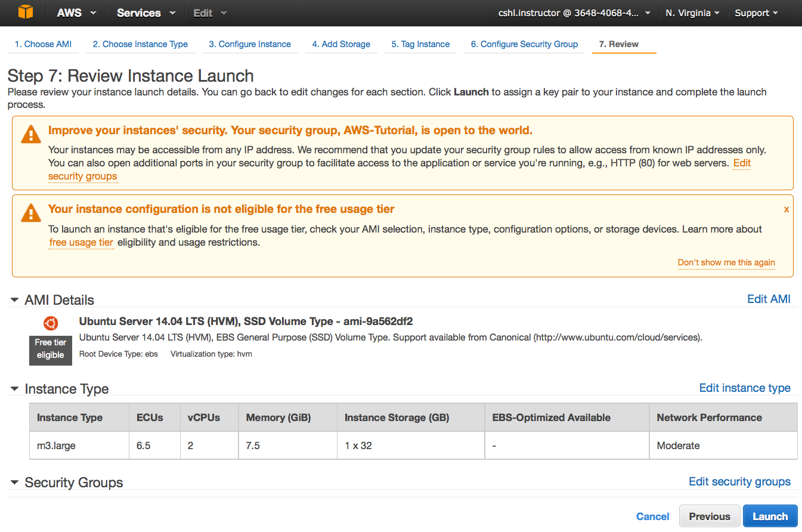Click the Previous button
The image size is (802, 532).
point(710,516)
